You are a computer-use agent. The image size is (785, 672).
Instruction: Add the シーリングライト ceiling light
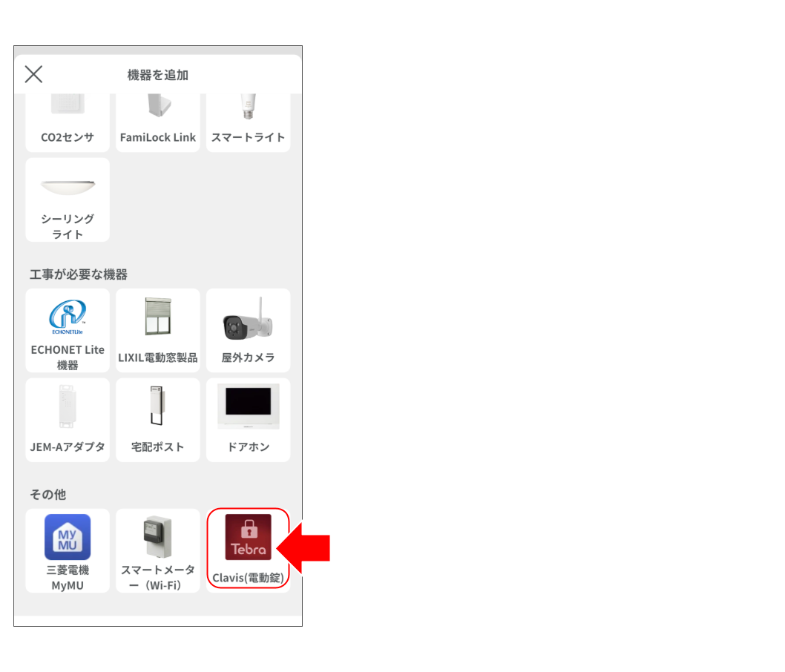(x=68, y=200)
